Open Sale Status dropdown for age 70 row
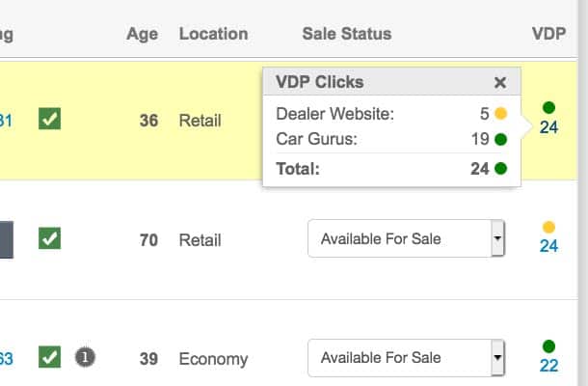Screen dimensions: 588x386 (406, 238)
